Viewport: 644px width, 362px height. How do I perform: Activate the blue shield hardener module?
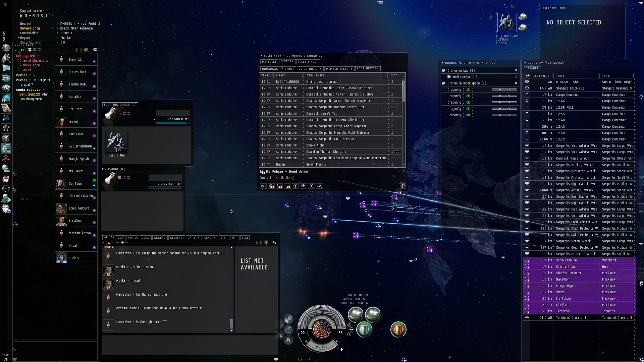[364, 329]
